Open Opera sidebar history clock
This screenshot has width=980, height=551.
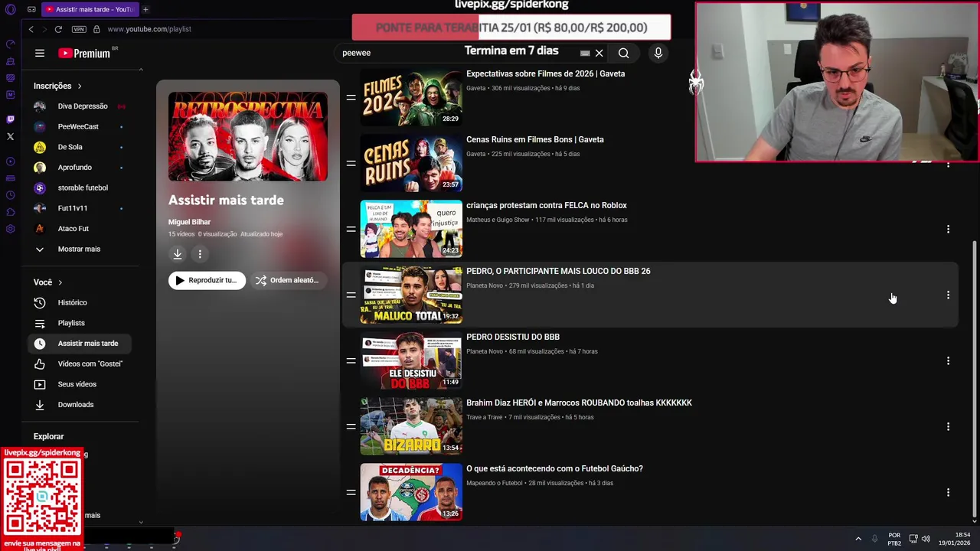click(10, 195)
